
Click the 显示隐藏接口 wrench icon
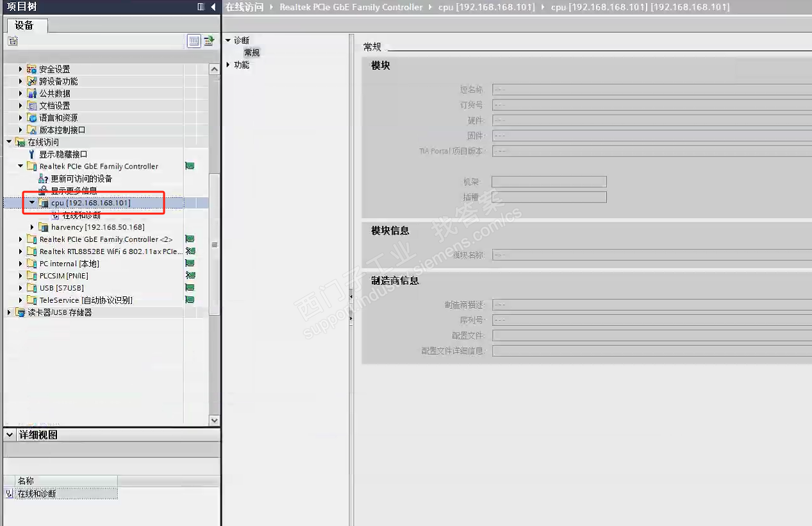pyautogui.click(x=32, y=155)
